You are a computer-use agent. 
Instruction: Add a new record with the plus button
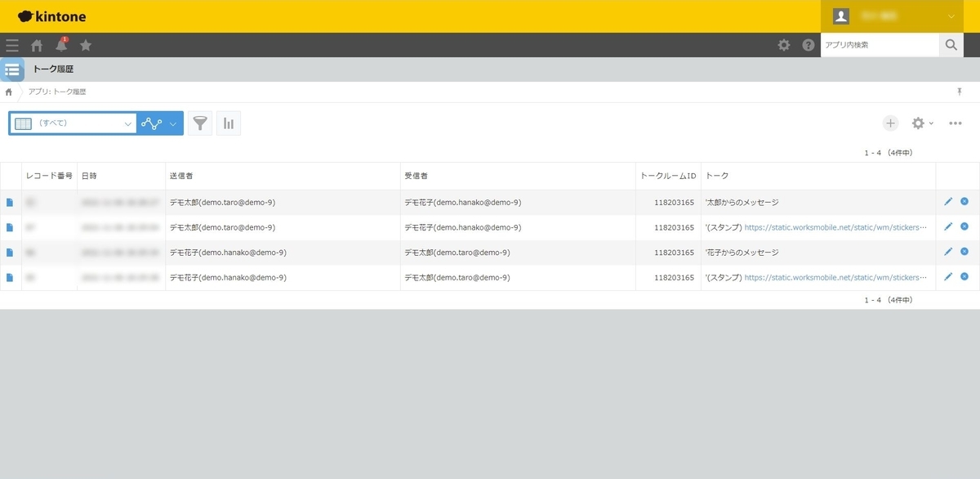click(x=890, y=123)
